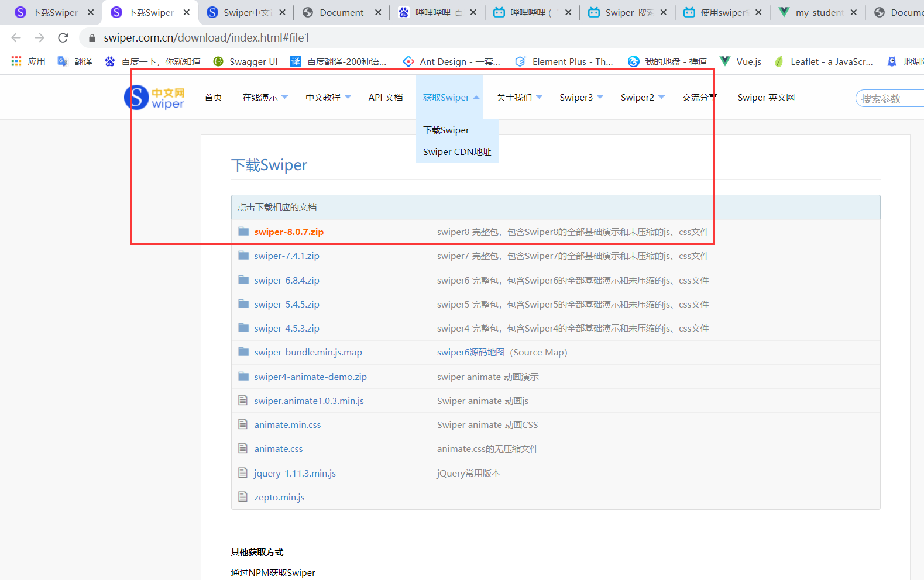Viewport: 924px width, 580px height.
Task: Switch to the first Document browser tab
Action: pos(341,12)
